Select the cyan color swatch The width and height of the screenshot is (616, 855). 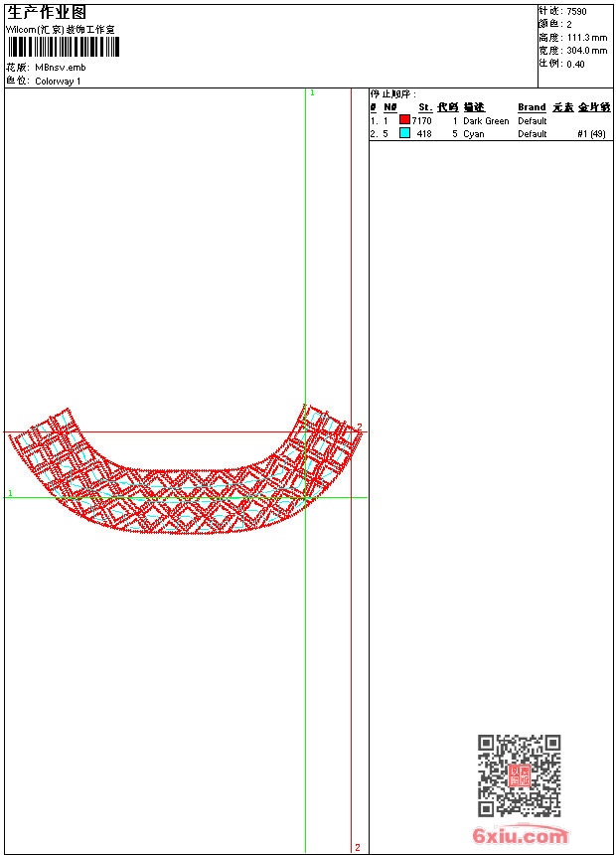point(404,133)
